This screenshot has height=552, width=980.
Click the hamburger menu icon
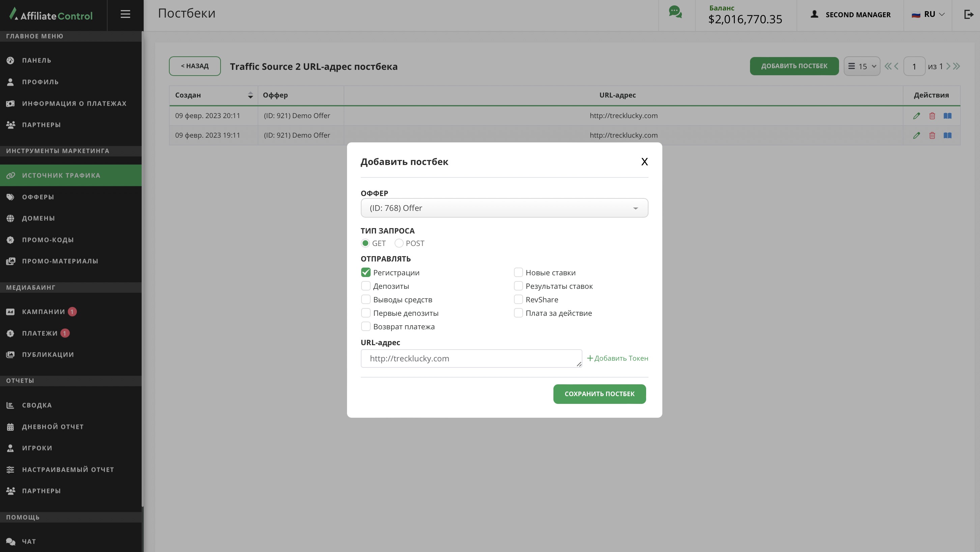(x=125, y=15)
